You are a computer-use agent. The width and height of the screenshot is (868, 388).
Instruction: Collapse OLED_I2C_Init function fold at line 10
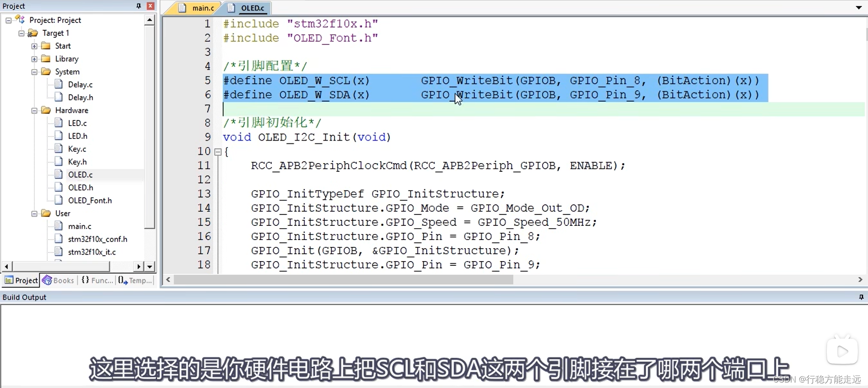(218, 152)
